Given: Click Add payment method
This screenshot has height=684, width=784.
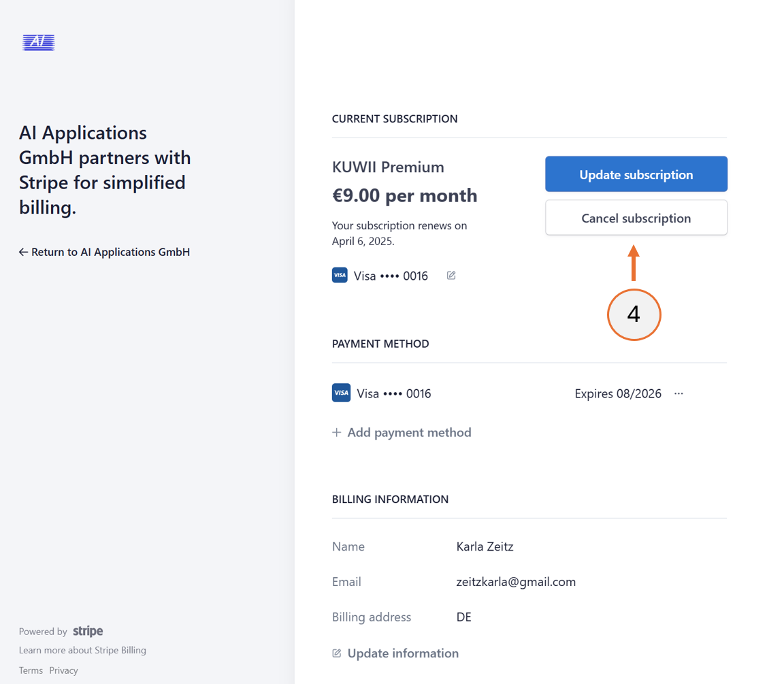Looking at the screenshot, I should (x=409, y=432).
